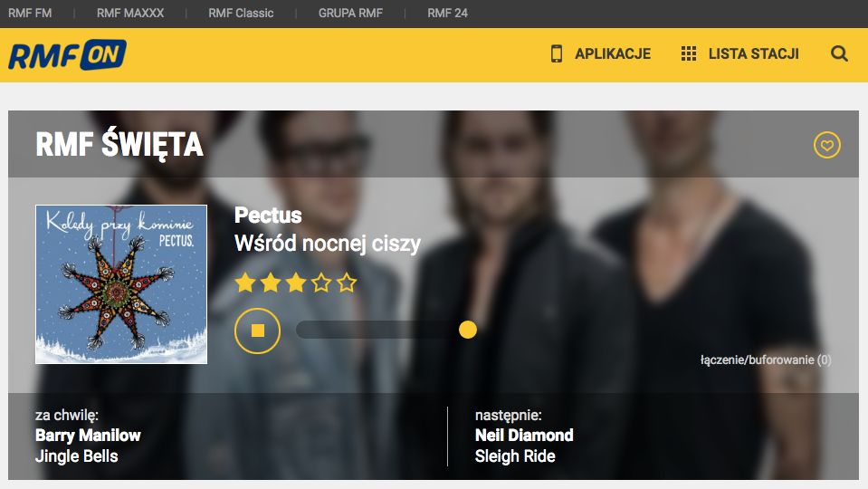This screenshot has width=868, height=489.
Task: Open the search magnifier icon
Action: pyautogui.click(x=839, y=53)
